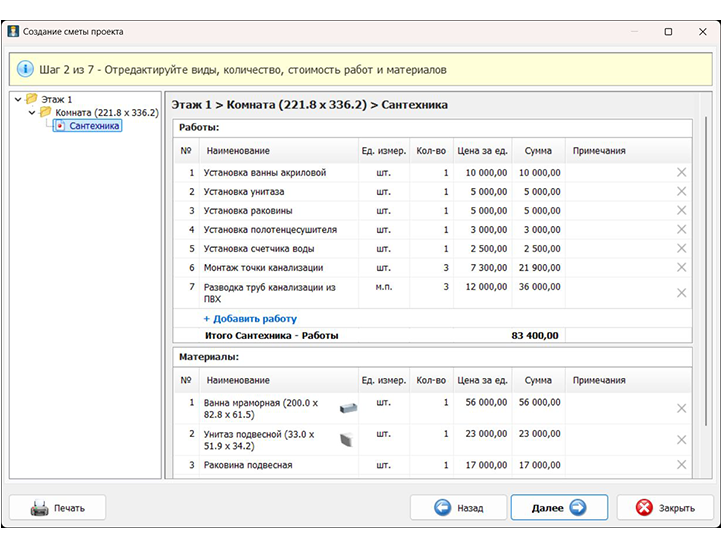Close the window with the title bar X
Screen dimensions: 723x548
tap(702, 31)
